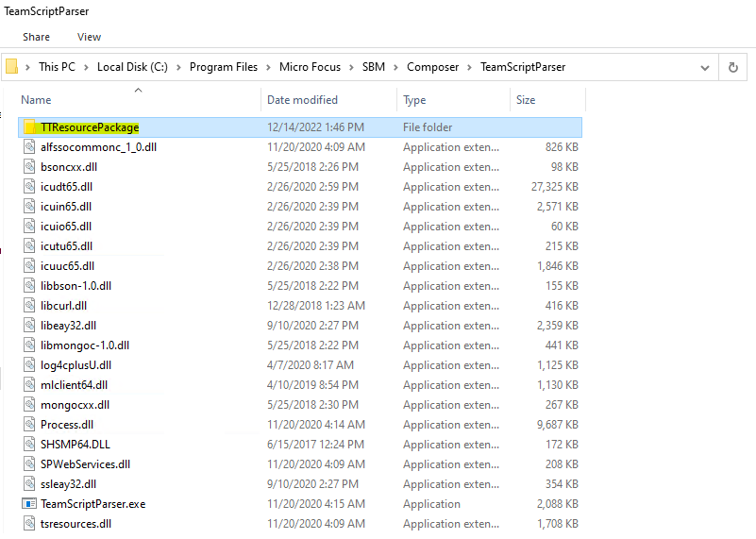Click date 12/14/2022 1:46 PM
This screenshot has height=539, width=756.
316,127
